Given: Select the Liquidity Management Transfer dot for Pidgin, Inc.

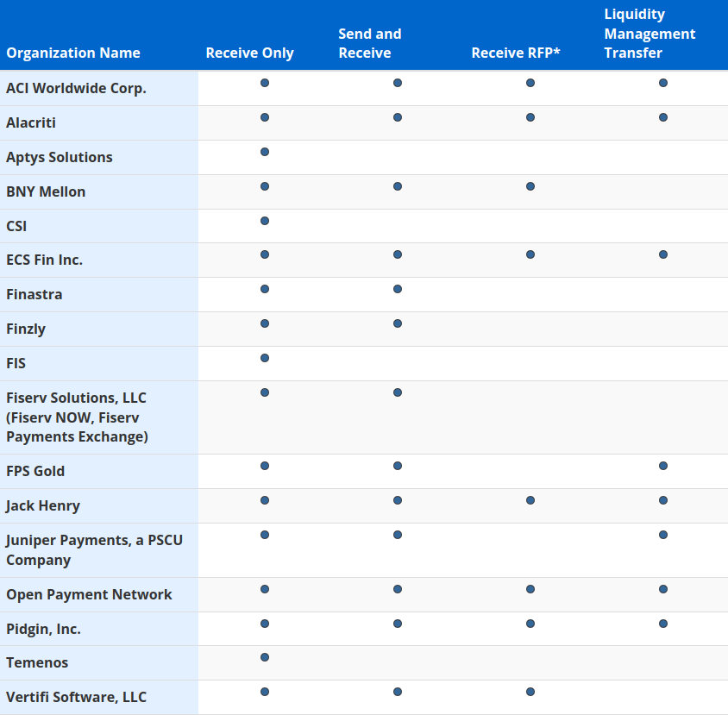Looking at the screenshot, I should [662, 623].
